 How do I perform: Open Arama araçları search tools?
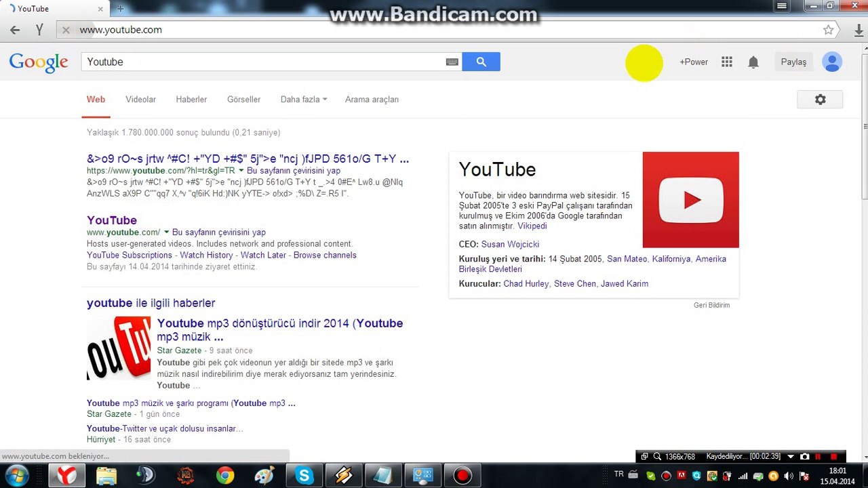pyautogui.click(x=372, y=100)
